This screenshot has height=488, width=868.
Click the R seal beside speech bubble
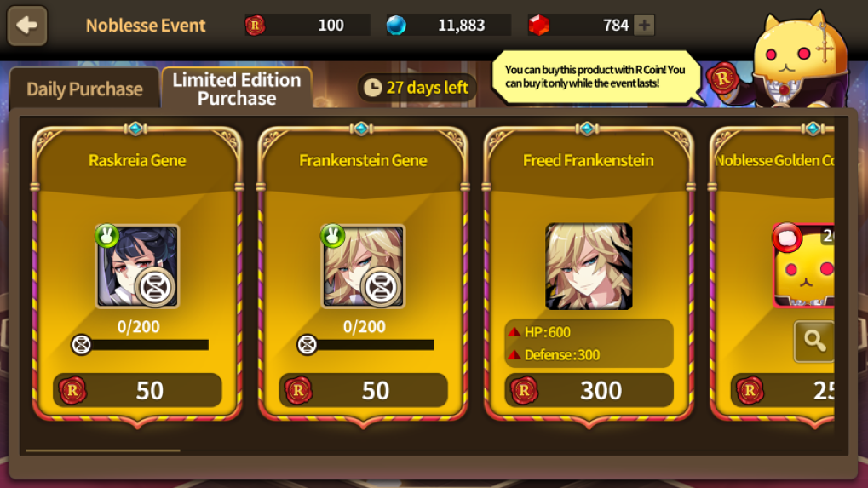coord(723,78)
